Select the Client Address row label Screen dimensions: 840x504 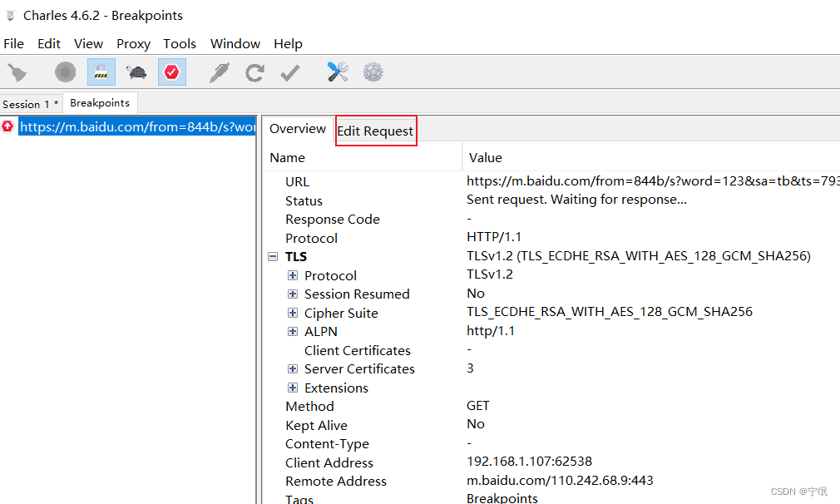tap(329, 462)
